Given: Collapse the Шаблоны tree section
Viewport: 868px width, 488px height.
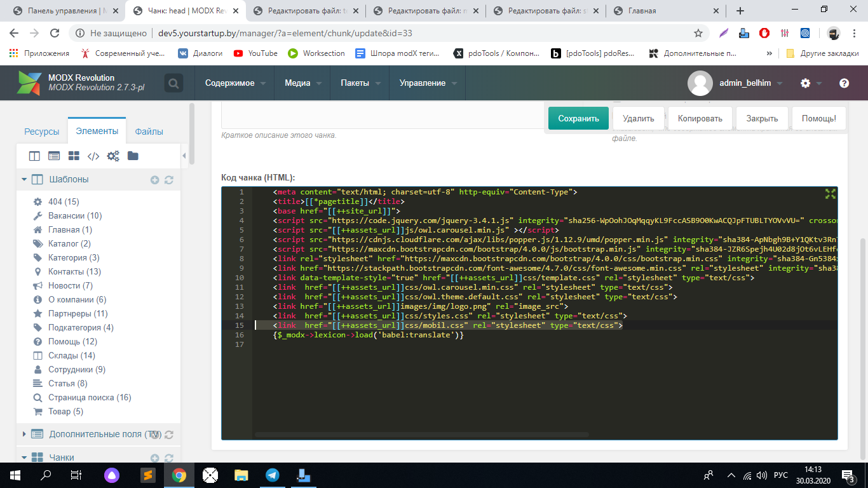Looking at the screenshot, I should coord(24,180).
